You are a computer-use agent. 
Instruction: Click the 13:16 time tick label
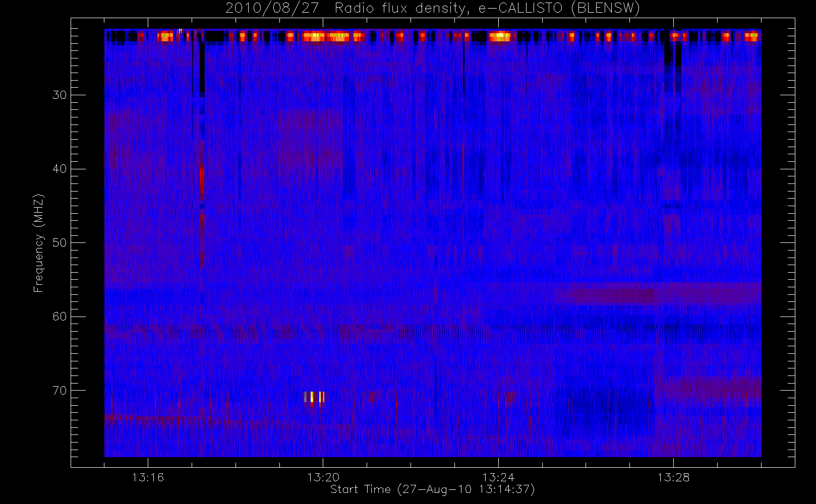coord(148,477)
